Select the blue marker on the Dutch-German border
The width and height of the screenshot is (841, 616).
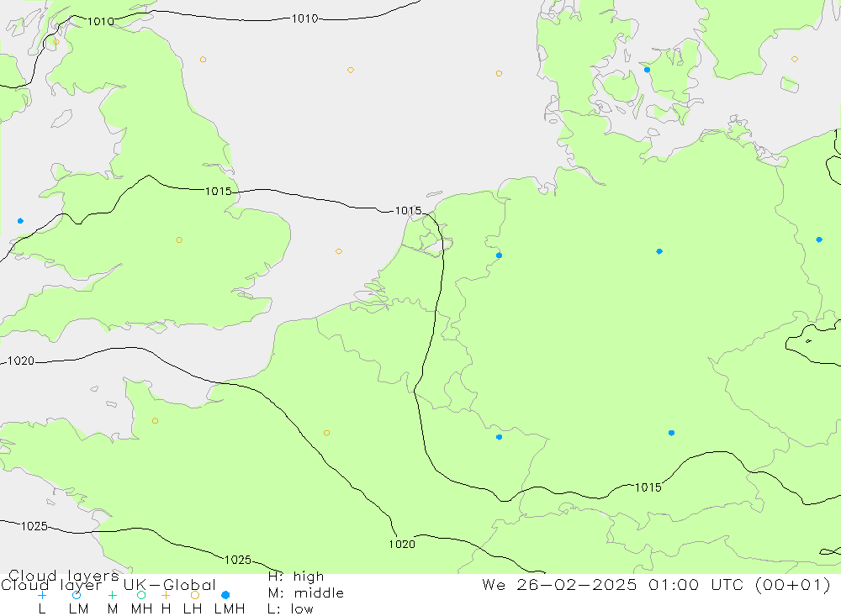pyautogui.click(x=499, y=255)
